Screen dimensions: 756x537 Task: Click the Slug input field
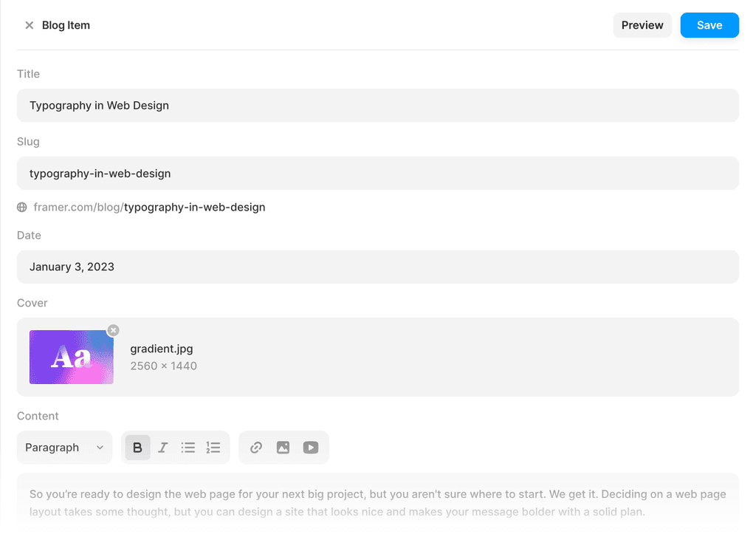(377, 174)
